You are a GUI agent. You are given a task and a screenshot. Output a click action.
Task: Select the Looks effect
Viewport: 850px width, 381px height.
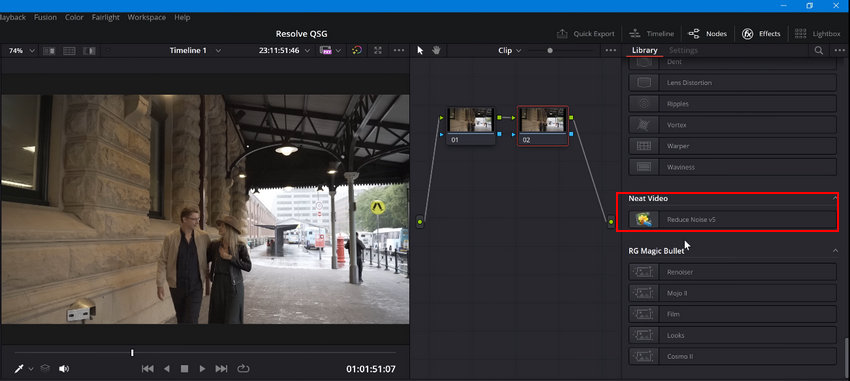(x=732, y=335)
